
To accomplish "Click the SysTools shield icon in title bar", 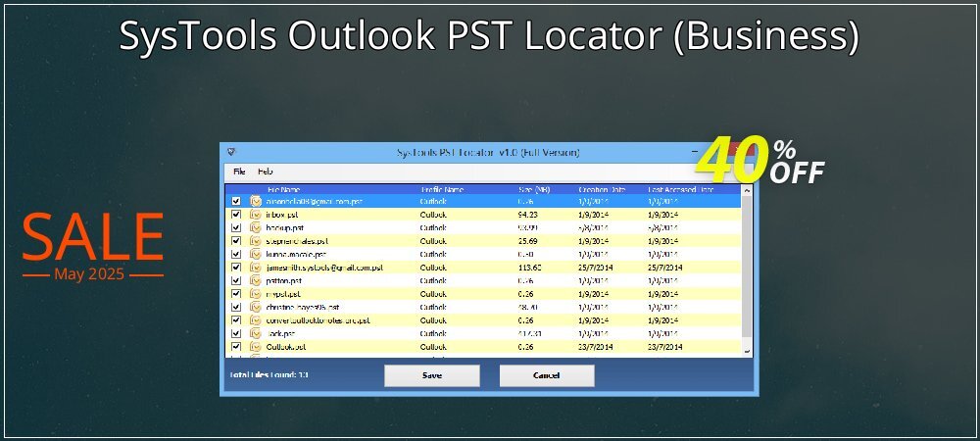I will (x=231, y=152).
